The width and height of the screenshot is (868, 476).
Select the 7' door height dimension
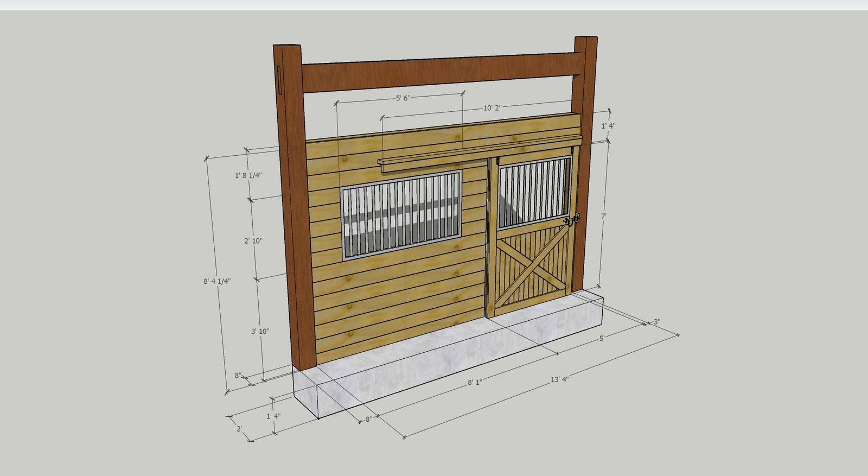click(603, 216)
